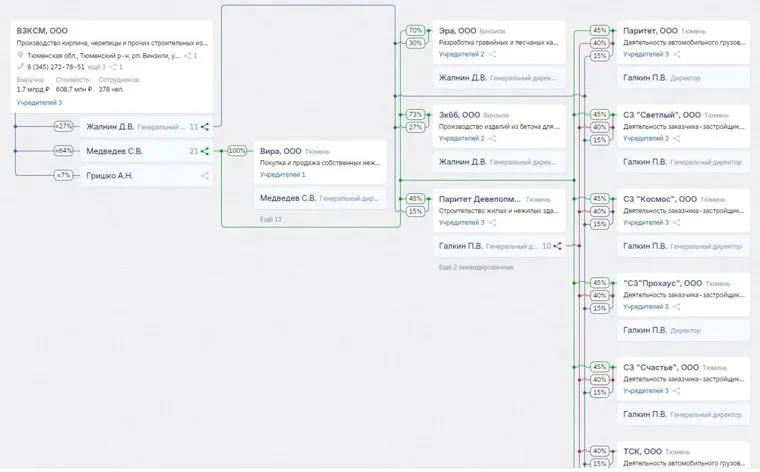Expand "Ещё 2 ликвидированных" companies list
760x472 pixels.
476,268
